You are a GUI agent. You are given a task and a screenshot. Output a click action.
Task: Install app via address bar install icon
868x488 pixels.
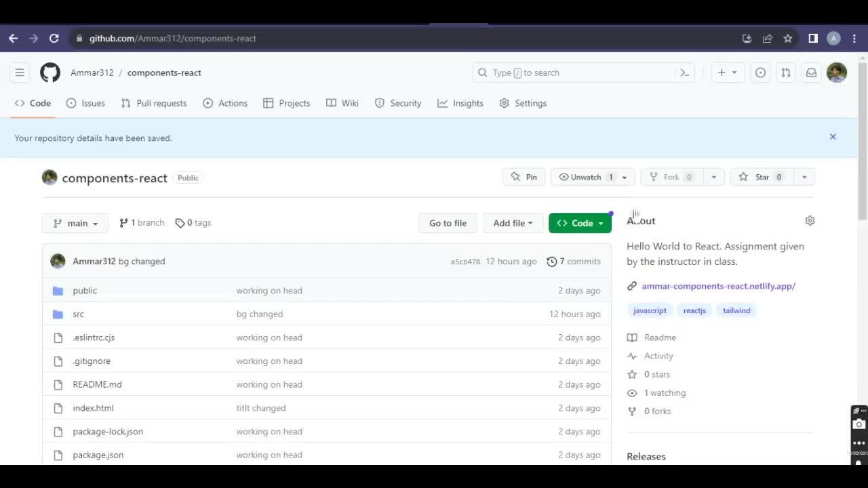pyautogui.click(x=747, y=39)
